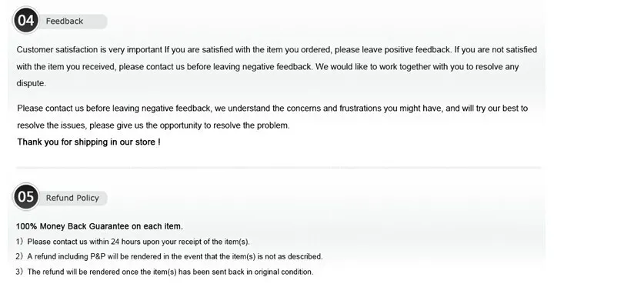Click the 04 circular number badge
The height and width of the screenshot is (294, 644).
coord(26,20)
